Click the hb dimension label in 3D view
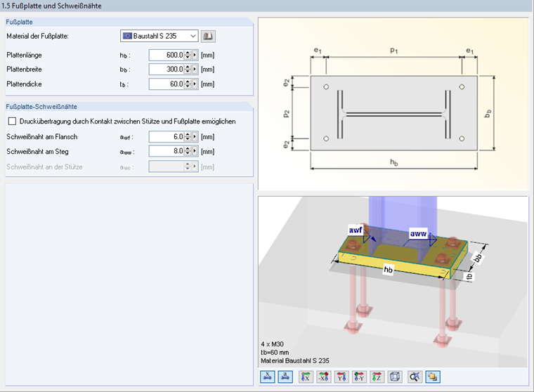The image size is (534, 392). pyautogui.click(x=389, y=270)
